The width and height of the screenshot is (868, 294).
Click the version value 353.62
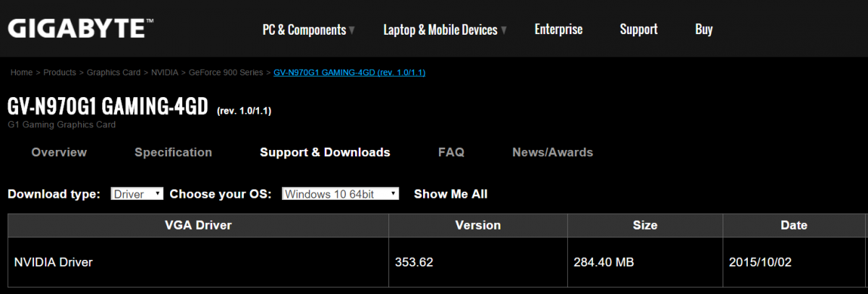[414, 262]
